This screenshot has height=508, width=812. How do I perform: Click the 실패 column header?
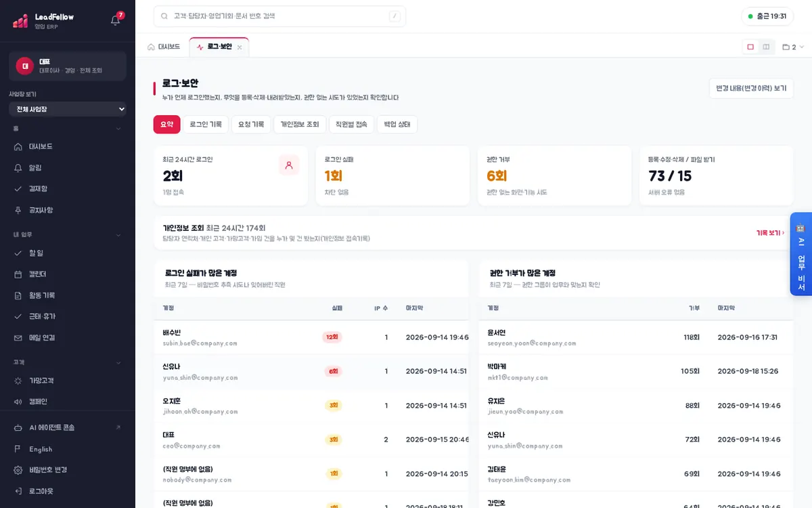[x=337, y=308]
